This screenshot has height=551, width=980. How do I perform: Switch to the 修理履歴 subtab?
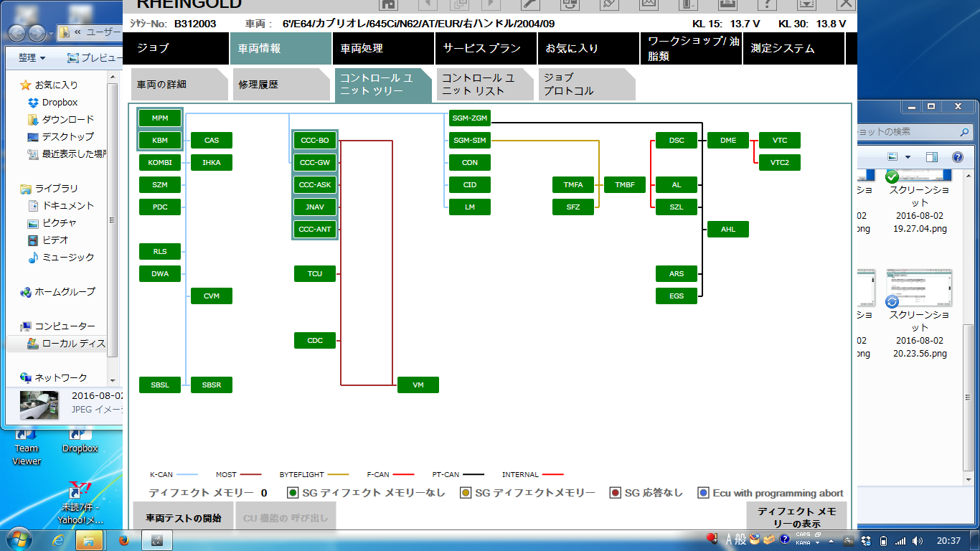281,85
